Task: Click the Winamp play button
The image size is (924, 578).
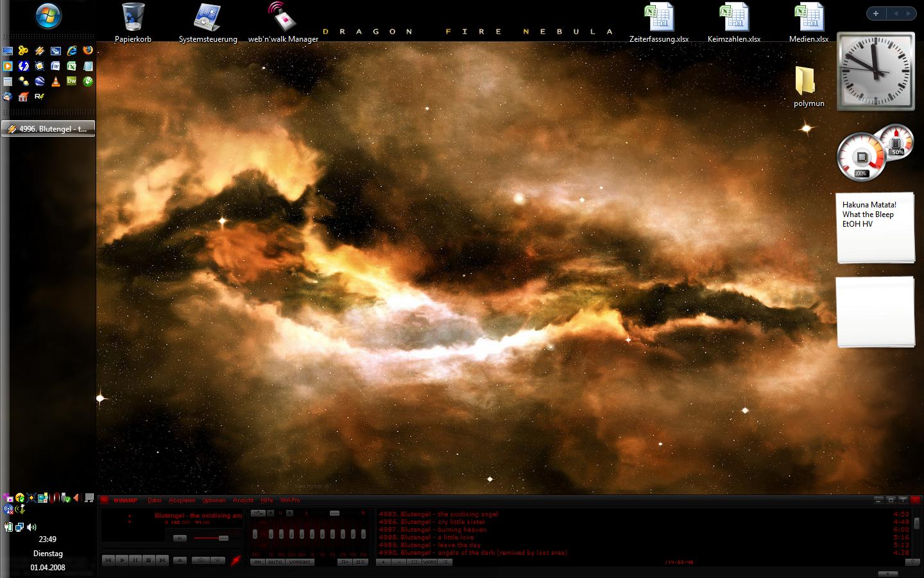Action: (122, 561)
